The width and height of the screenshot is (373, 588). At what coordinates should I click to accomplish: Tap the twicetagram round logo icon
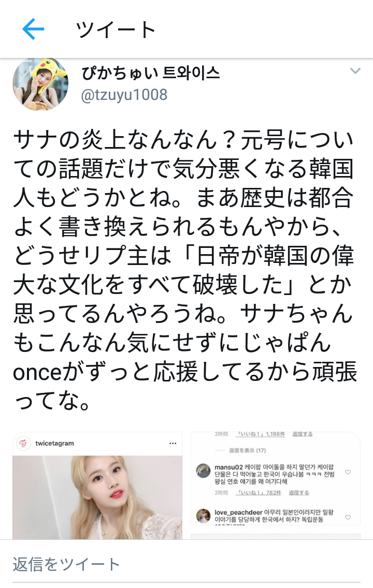pos(24,443)
